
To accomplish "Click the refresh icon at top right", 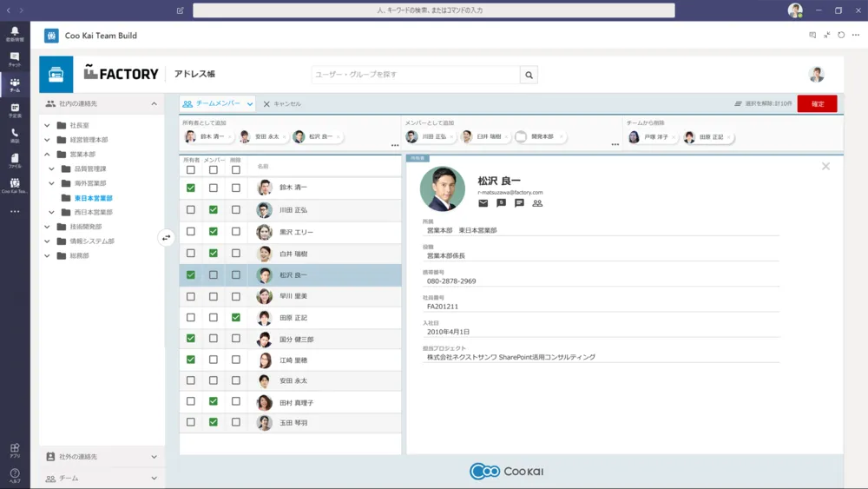I will [x=841, y=36].
